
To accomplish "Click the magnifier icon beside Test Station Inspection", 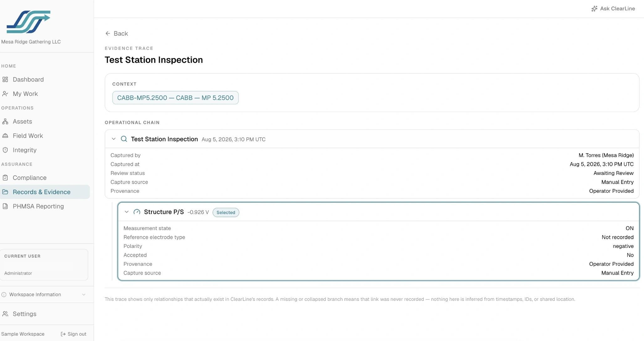I will click(124, 139).
